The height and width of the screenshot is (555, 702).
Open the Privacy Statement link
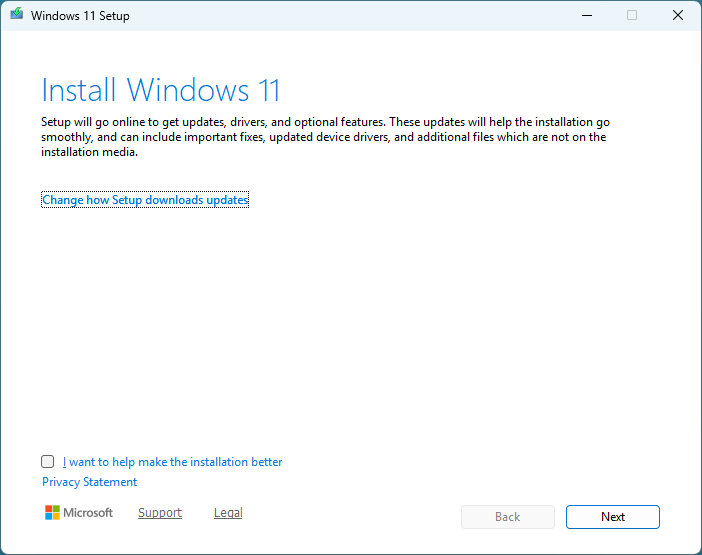point(90,482)
